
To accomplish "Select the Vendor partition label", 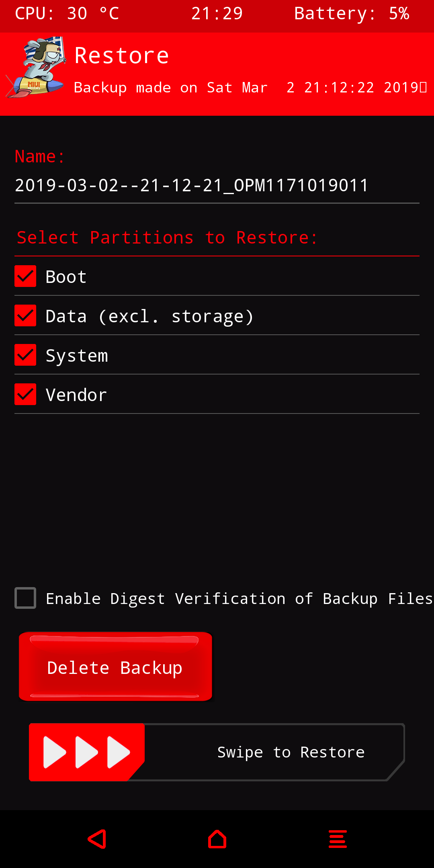I will 76,395.
